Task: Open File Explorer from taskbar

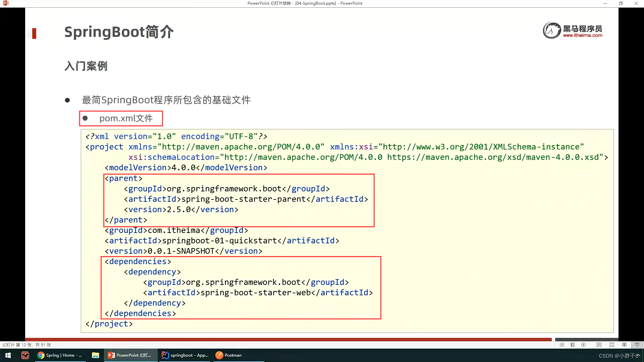Action: [95, 355]
